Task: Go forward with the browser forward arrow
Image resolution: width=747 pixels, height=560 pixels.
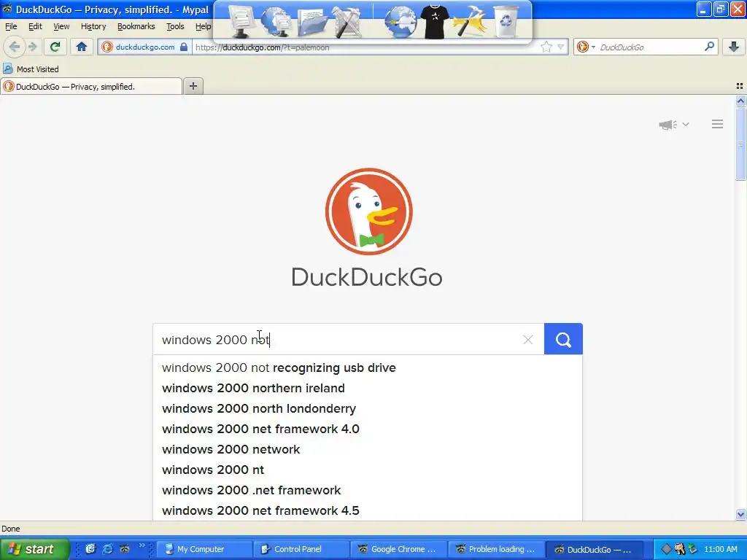Action: coord(32,47)
